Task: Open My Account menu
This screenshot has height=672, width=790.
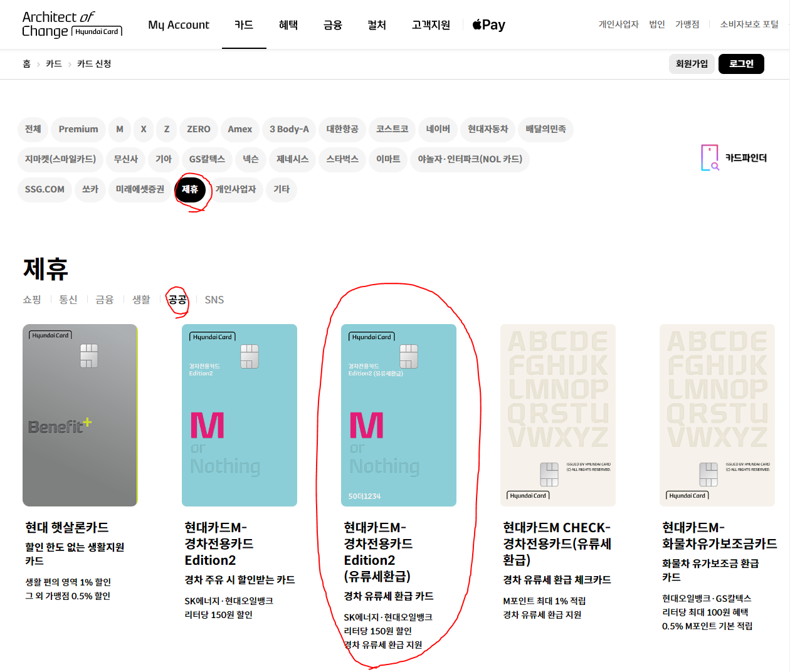Action: (179, 25)
